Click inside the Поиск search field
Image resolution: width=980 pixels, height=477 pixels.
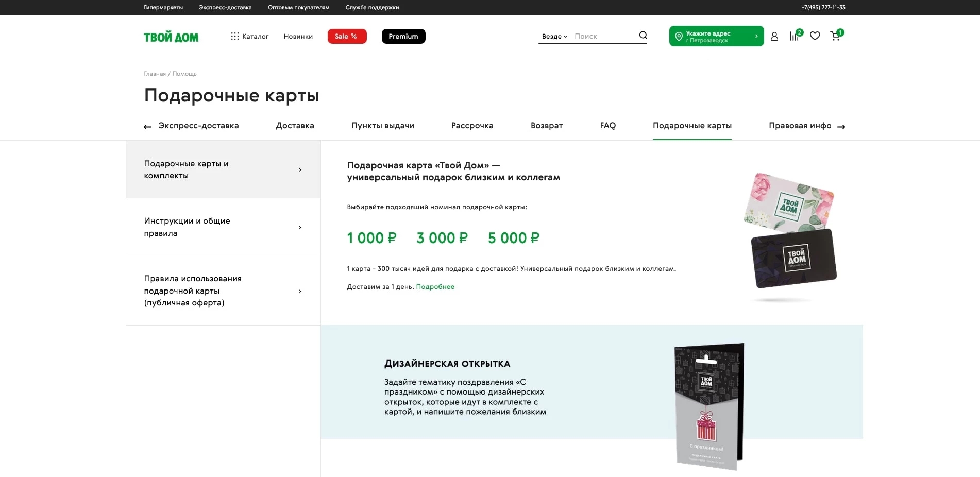[x=598, y=36]
